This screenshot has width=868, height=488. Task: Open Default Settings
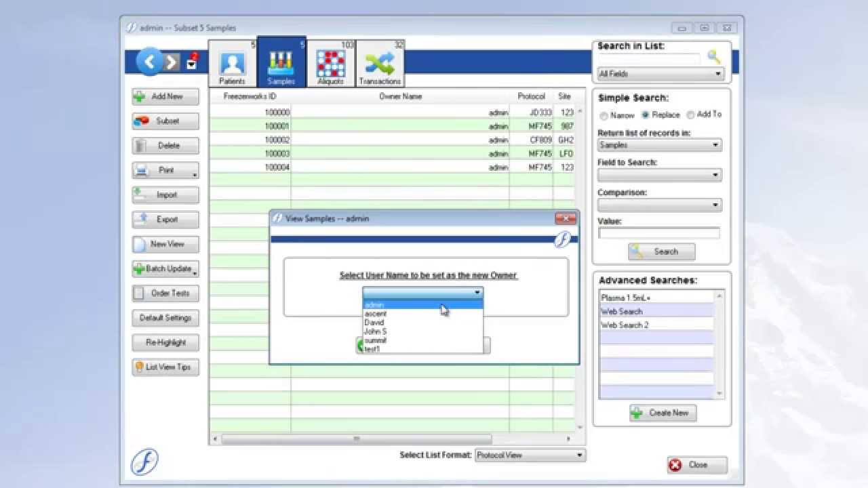tap(166, 318)
